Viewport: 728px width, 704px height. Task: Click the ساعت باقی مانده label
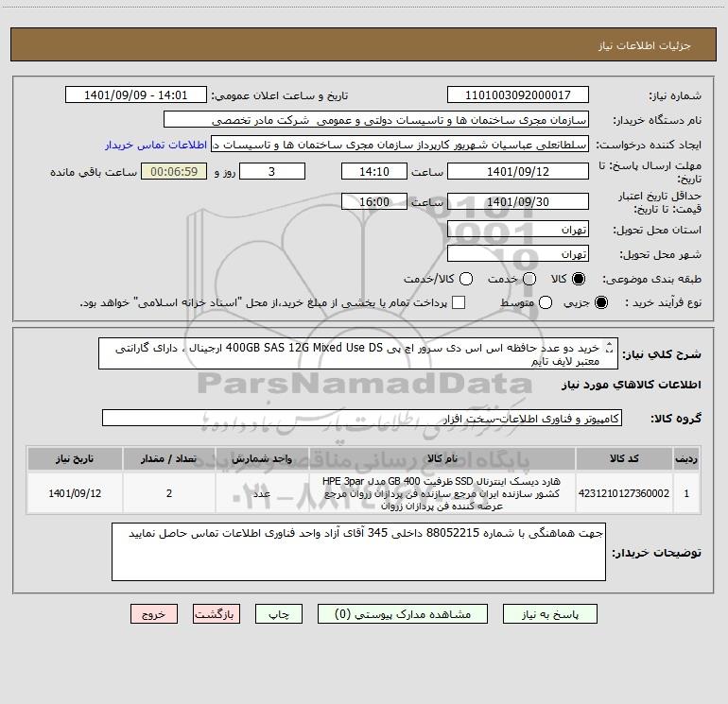coord(94,172)
